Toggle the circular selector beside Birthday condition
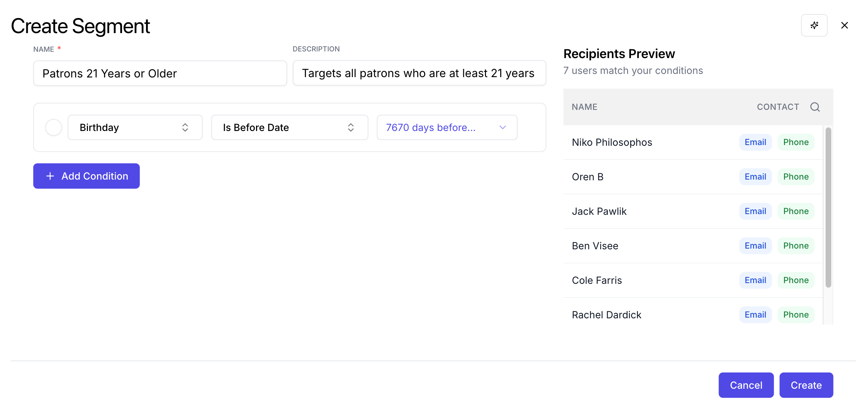Screen dimensions: 868x419 point(53,127)
